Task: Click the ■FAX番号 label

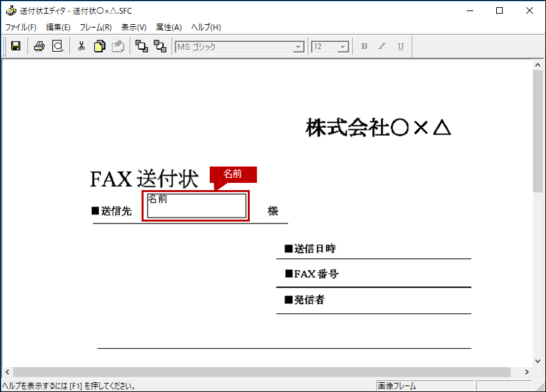Action: pyautogui.click(x=311, y=274)
